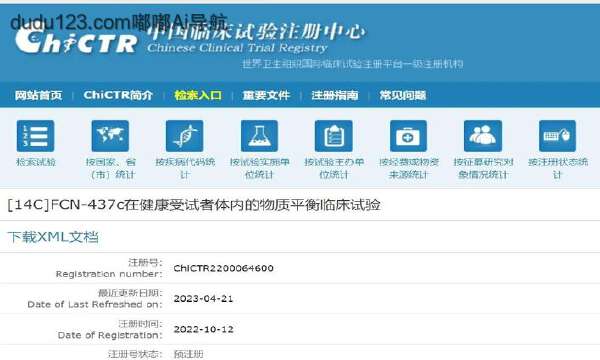Click registration number ChiCTR2200064600
This screenshot has height=360, width=600.
tap(223, 268)
